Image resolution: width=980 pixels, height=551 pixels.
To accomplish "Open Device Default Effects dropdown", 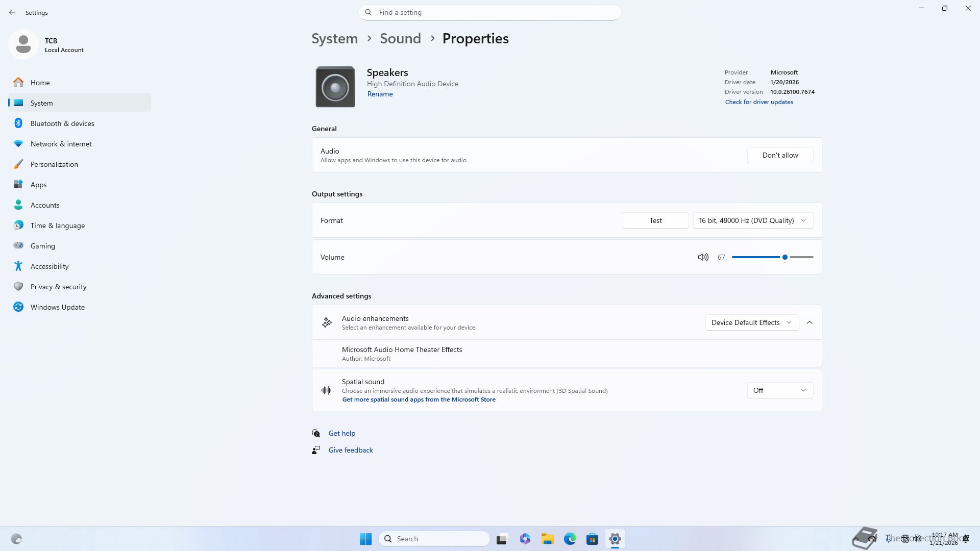I will 751,322.
